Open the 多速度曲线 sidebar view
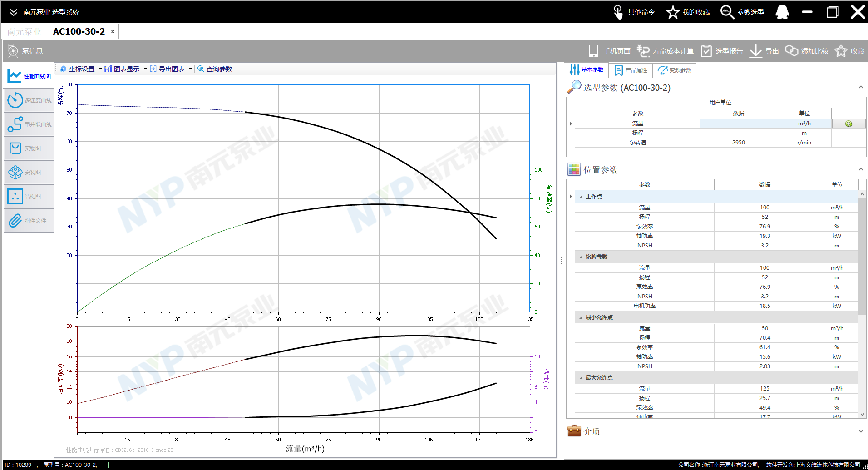 [x=29, y=100]
